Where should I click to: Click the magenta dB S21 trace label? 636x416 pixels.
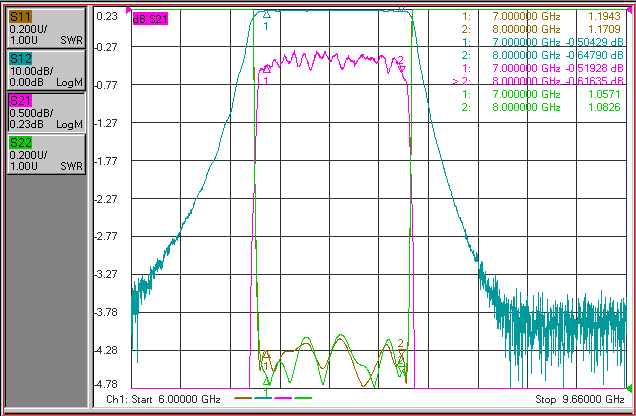coord(150,19)
